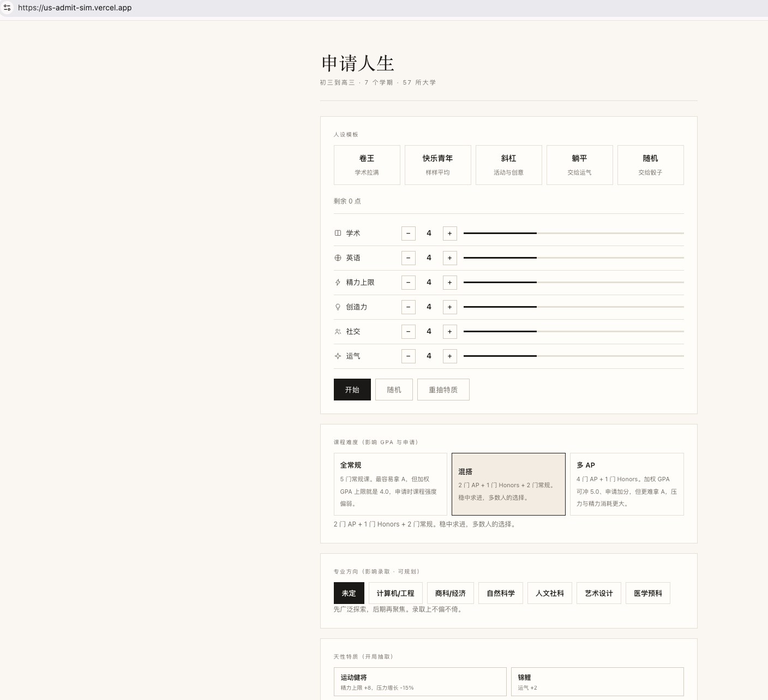
Task: Decrease 英语 with the minus button
Action: [x=408, y=258]
